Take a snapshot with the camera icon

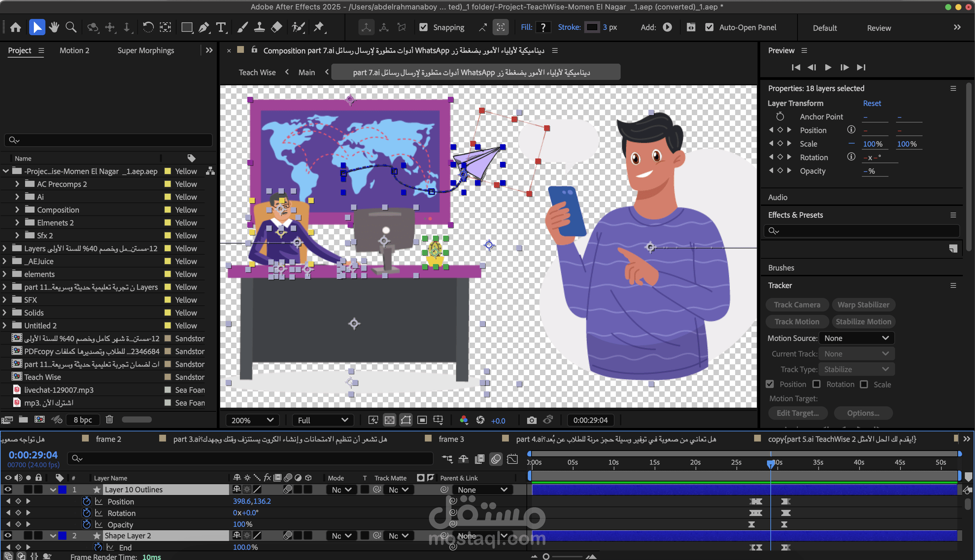point(531,420)
